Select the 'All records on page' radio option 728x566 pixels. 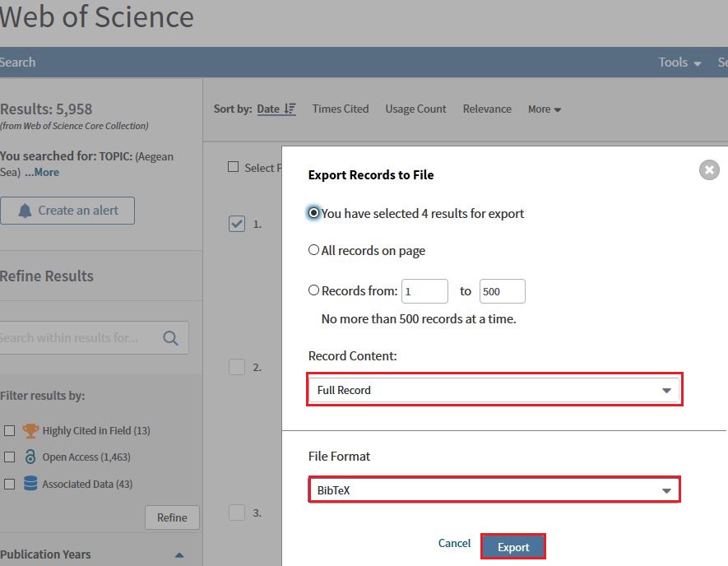point(313,250)
